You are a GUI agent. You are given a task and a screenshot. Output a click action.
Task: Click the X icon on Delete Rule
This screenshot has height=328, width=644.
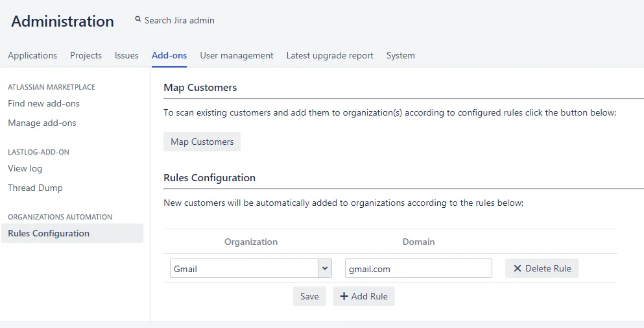coord(518,268)
